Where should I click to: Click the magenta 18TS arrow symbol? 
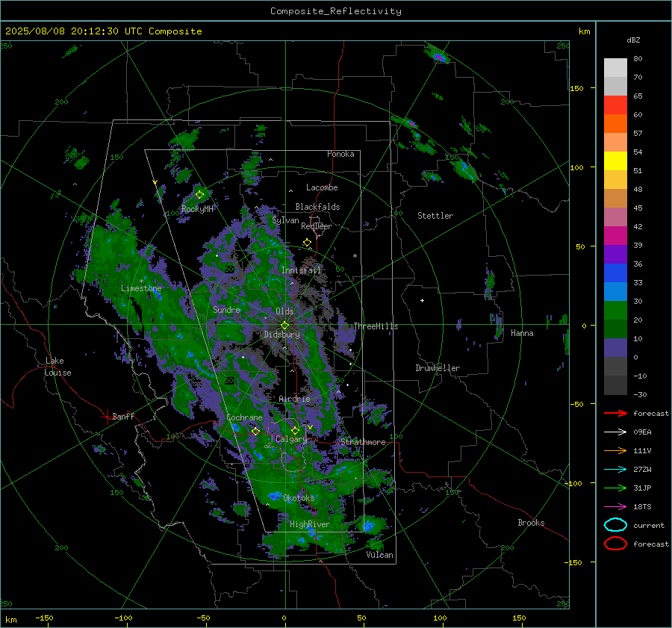(x=615, y=507)
